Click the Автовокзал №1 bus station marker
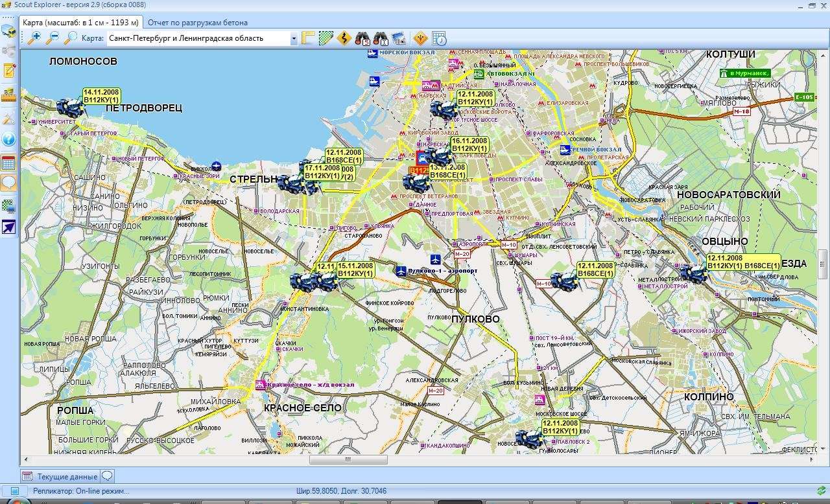This screenshot has height=504, width=830. tap(479, 74)
